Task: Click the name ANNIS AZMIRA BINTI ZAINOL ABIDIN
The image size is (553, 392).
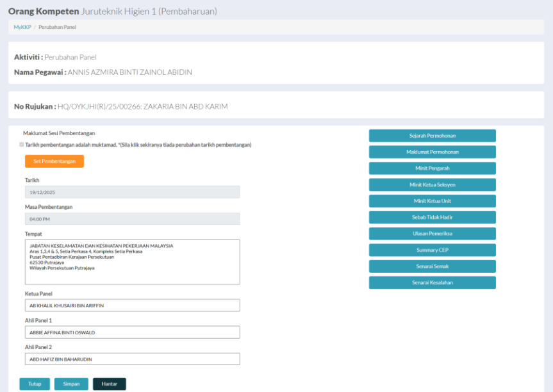Action: [x=130, y=72]
